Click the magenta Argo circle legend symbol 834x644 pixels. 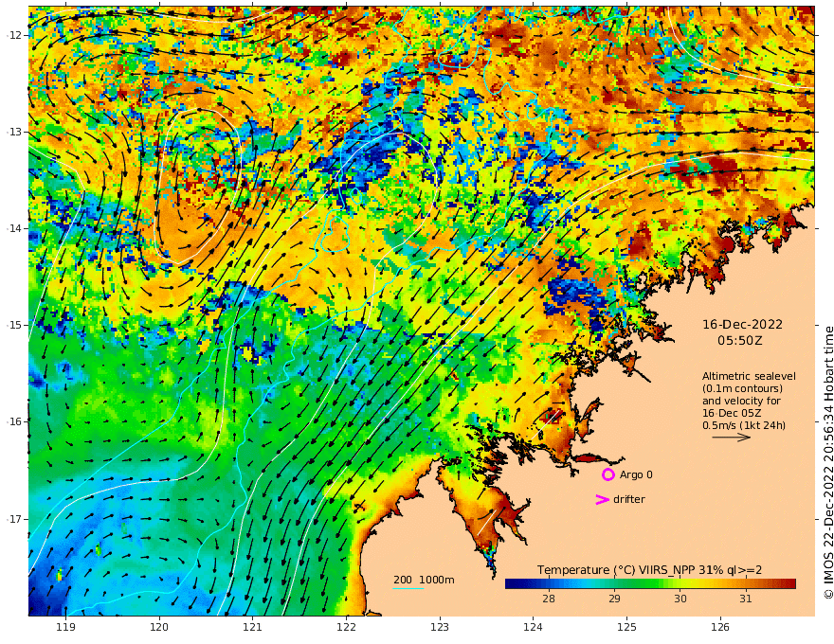point(607,474)
